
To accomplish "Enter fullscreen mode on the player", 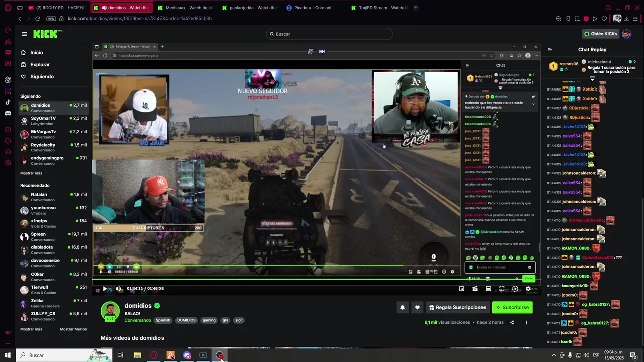I will 502,289.
